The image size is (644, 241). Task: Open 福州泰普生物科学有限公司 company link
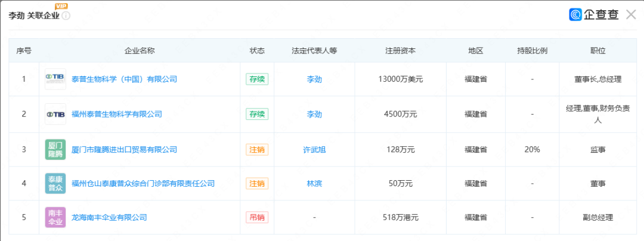coord(117,114)
